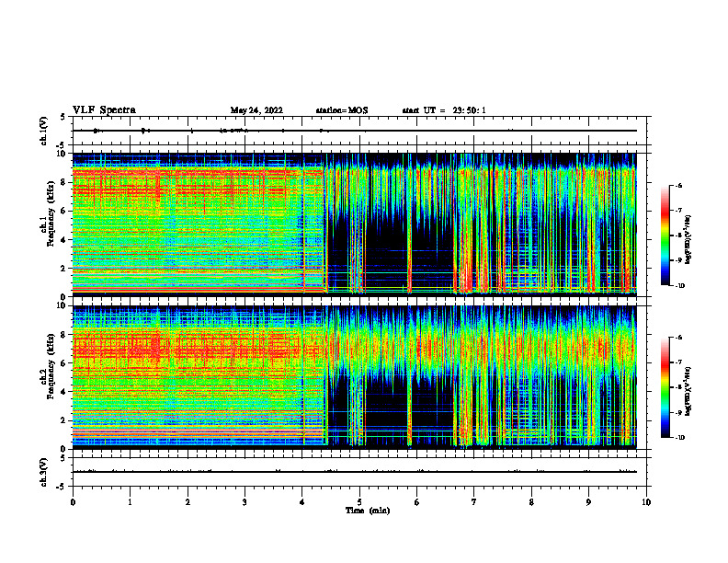Click time axis tick label 4
Image resolution: width=728 pixels, height=563 pixels.
point(302,502)
